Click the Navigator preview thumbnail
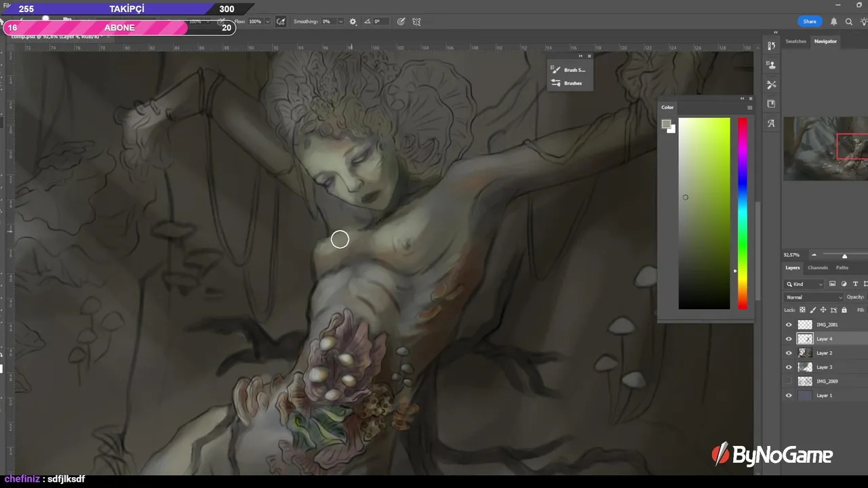The width and height of the screenshot is (868, 488). click(826, 148)
